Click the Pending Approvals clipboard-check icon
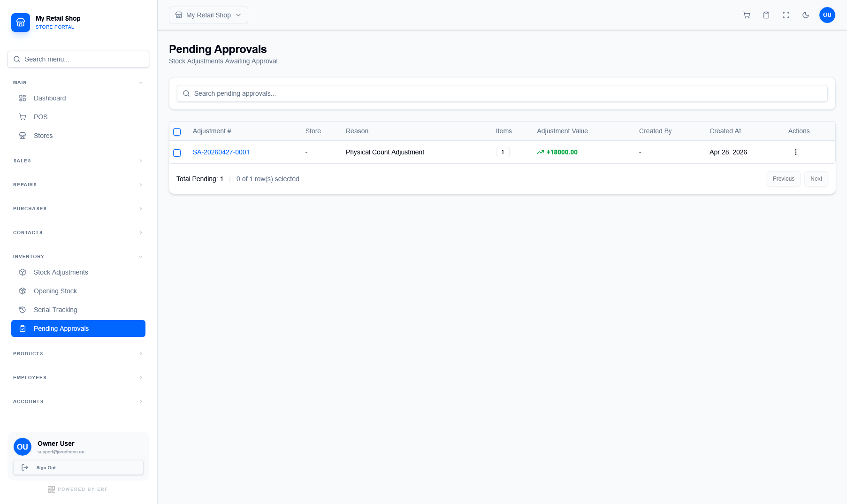The height and width of the screenshot is (504, 847). click(23, 328)
